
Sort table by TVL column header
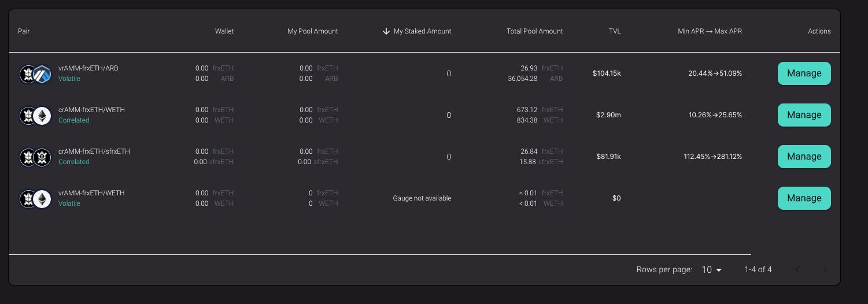coord(615,31)
